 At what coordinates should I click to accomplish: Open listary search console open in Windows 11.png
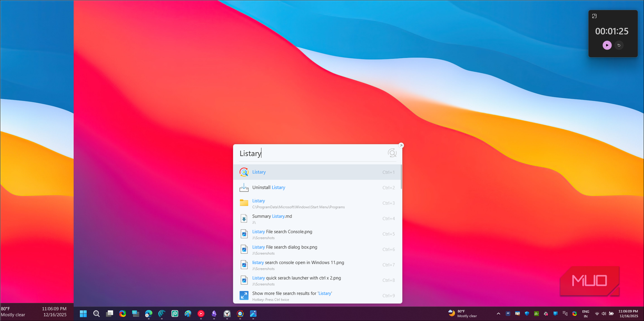tap(317, 265)
